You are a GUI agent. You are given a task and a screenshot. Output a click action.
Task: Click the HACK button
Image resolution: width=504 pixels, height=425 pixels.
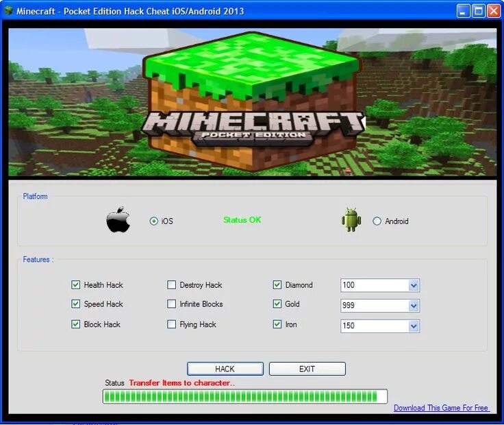click(225, 369)
